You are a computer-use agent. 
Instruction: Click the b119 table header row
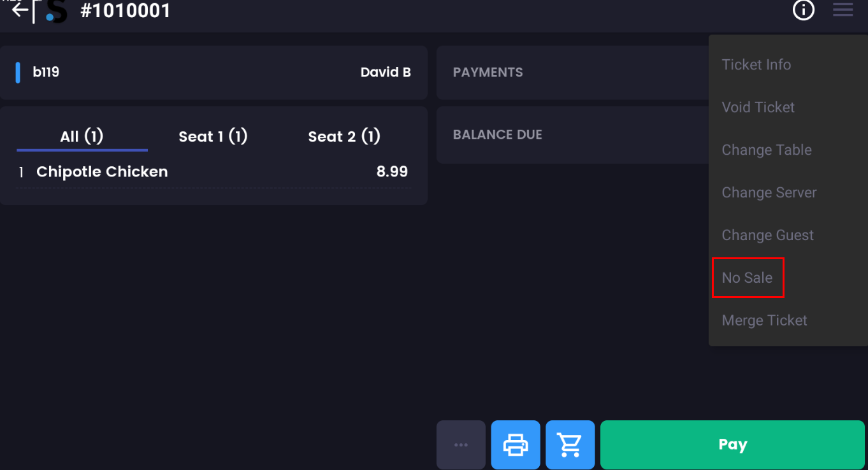[x=213, y=73]
